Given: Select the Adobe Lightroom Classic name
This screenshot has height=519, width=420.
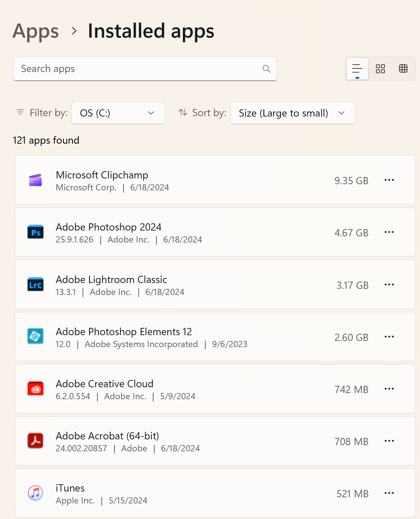Looking at the screenshot, I should tap(112, 280).
